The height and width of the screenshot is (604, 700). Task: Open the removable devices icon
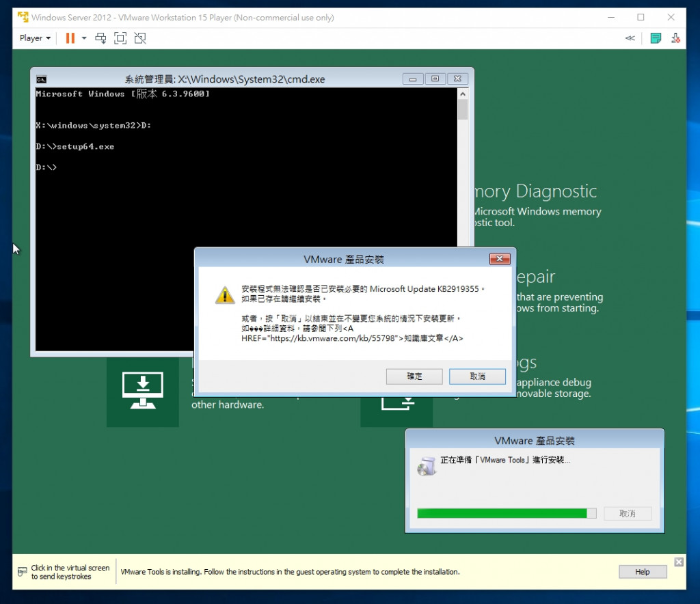[675, 38]
